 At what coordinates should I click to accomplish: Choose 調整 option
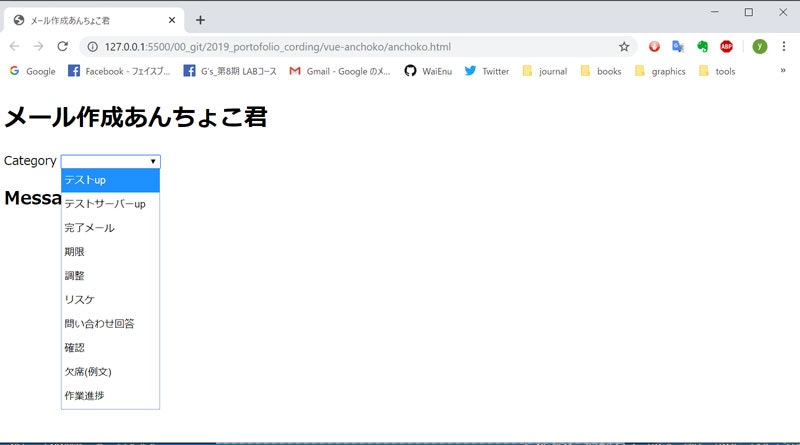[x=110, y=276]
